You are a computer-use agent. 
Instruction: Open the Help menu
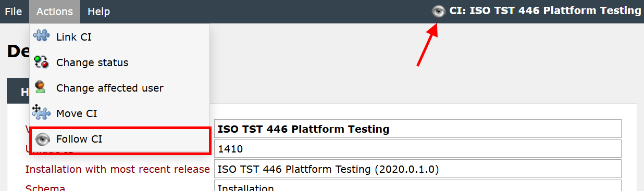tap(98, 11)
